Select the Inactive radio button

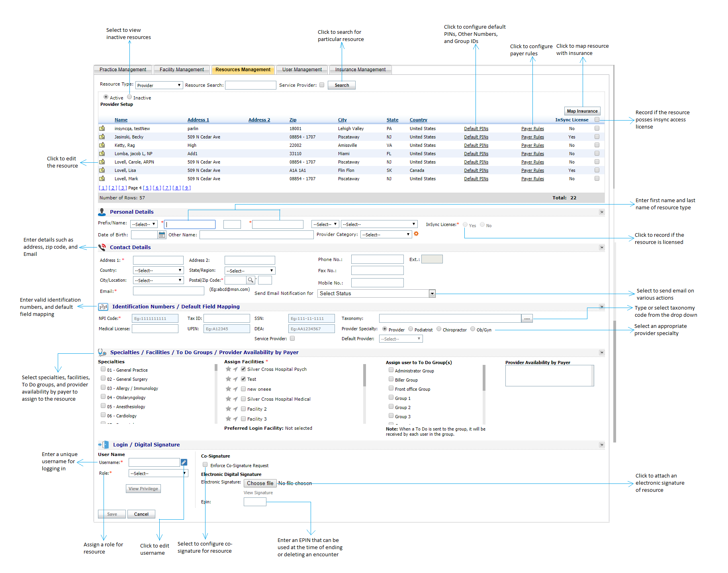pyautogui.click(x=129, y=97)
